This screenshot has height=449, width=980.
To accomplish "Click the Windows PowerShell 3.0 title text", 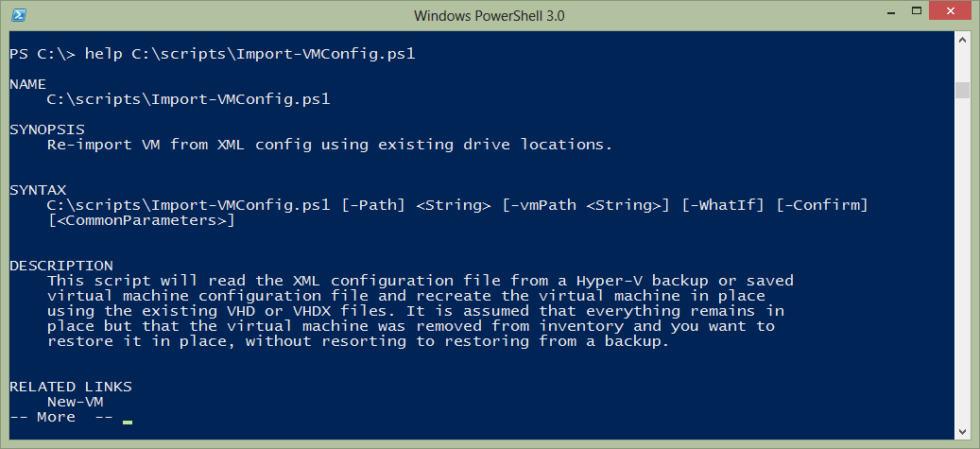I will pos(490,16).
